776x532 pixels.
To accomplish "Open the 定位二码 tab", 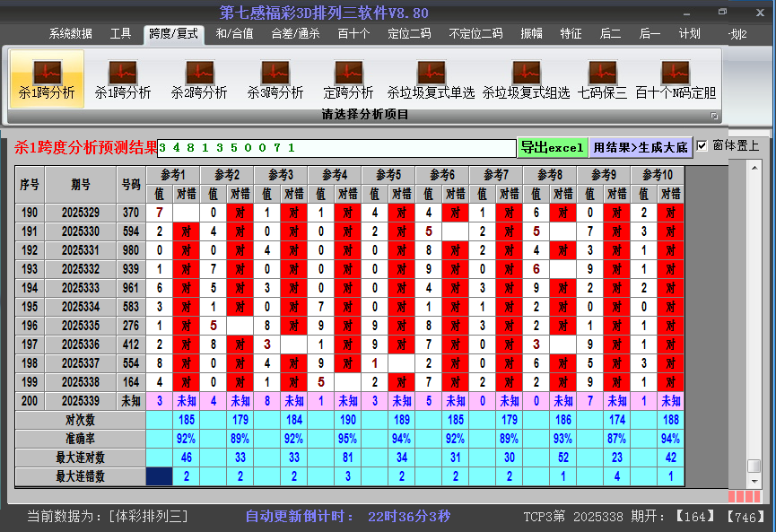I will (409, 34).
